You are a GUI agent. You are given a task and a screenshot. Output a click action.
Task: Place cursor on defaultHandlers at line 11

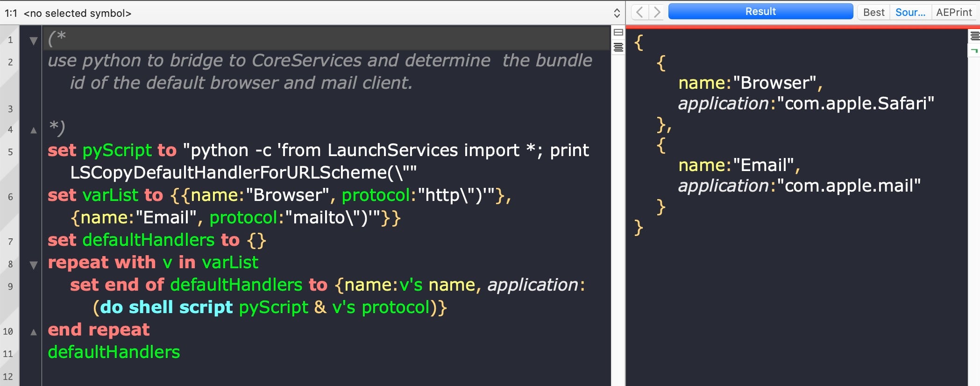coord(114,352)
